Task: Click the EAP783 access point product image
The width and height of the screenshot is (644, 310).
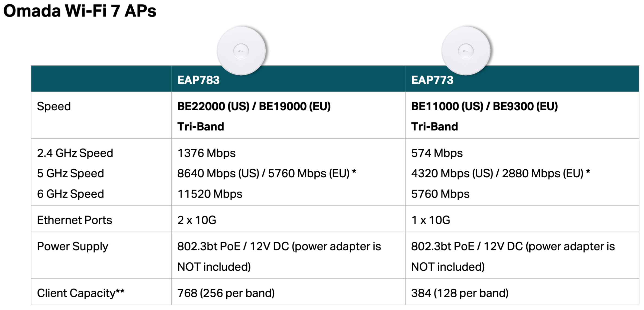Action: click(x=241, y=51)
